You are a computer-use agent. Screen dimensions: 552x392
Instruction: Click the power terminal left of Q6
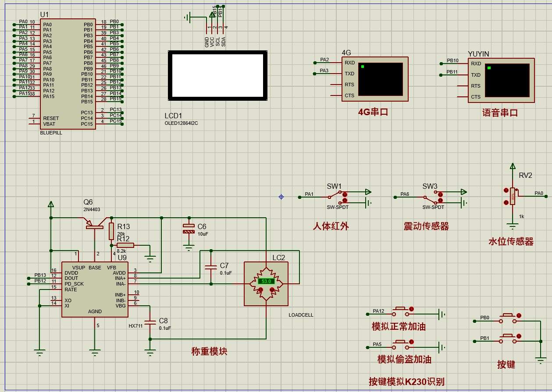51,204
